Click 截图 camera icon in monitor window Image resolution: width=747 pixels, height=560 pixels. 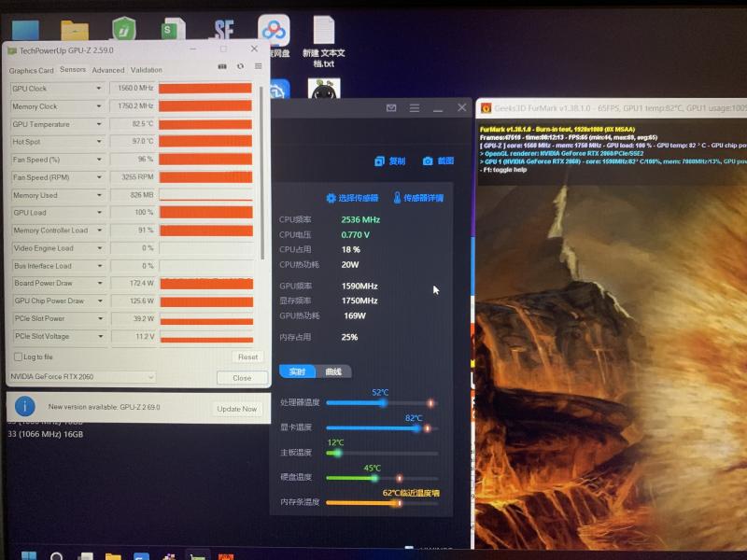click(x=428, y=161)
